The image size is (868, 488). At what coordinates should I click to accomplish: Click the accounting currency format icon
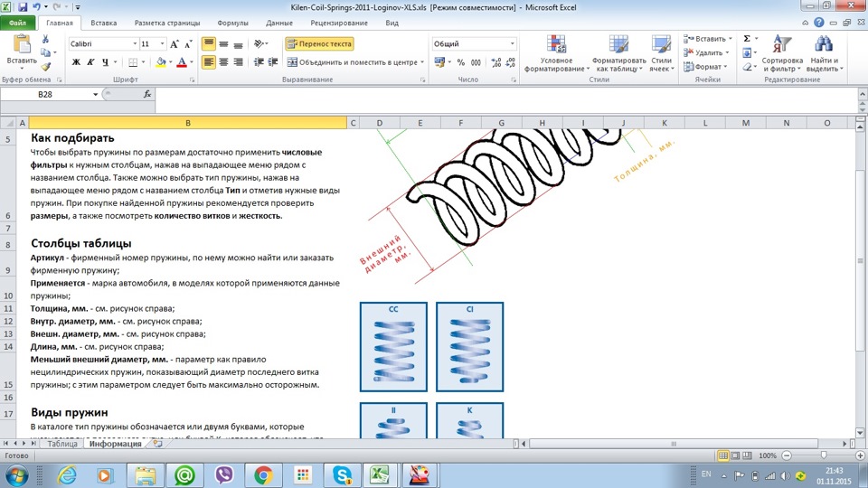pyautogui.click(x=439, y=62)
